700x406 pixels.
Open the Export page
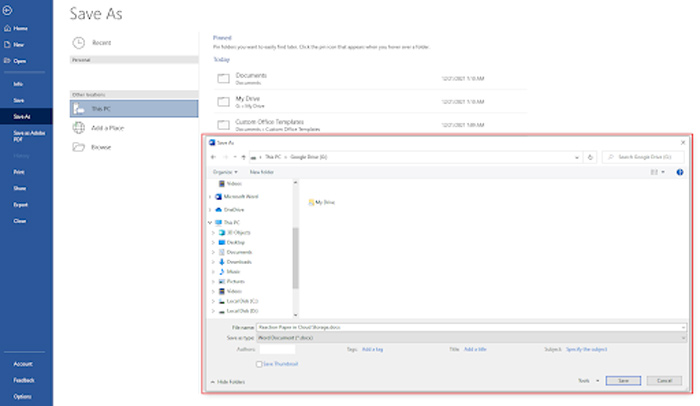pyautogui.click(x=21, y=205)
